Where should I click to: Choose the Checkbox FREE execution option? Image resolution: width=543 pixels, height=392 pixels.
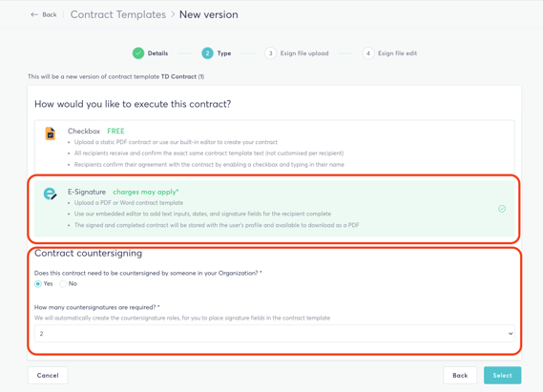pos(275,148)
